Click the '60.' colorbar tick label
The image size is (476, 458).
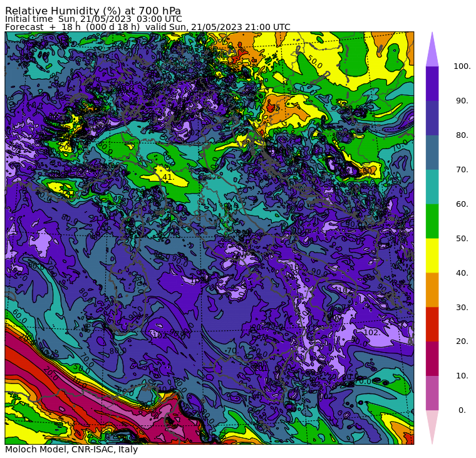462,204
